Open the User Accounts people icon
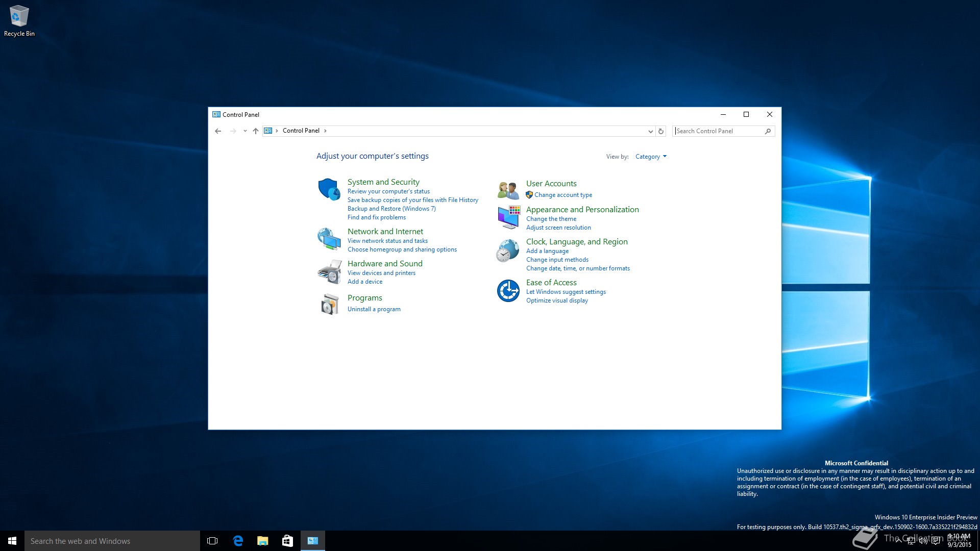 click(508, 190)
